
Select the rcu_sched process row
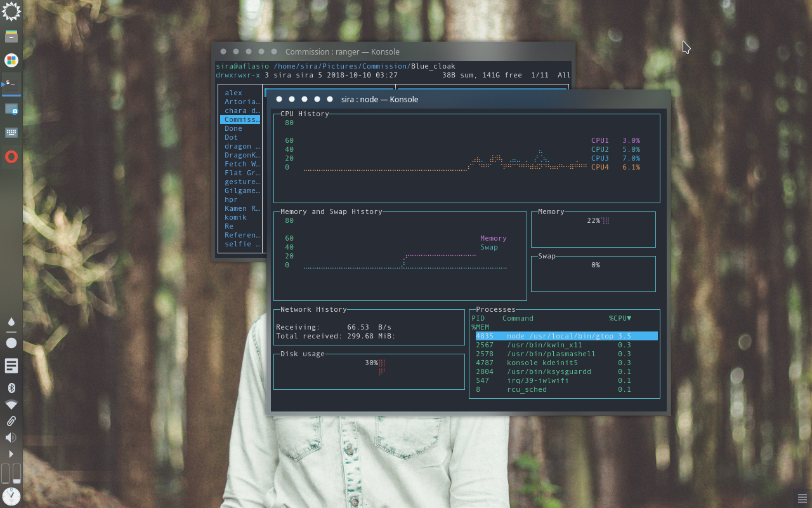click(x=566, y=389)
